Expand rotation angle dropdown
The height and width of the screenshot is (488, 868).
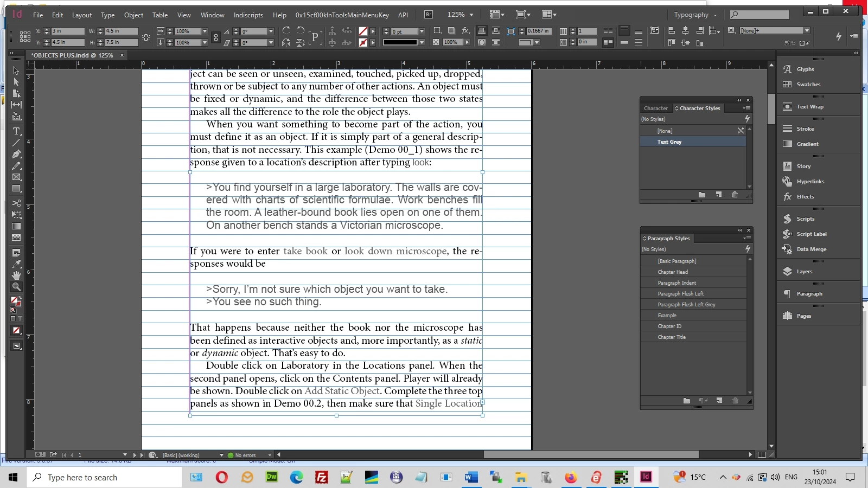click(271, 31)
